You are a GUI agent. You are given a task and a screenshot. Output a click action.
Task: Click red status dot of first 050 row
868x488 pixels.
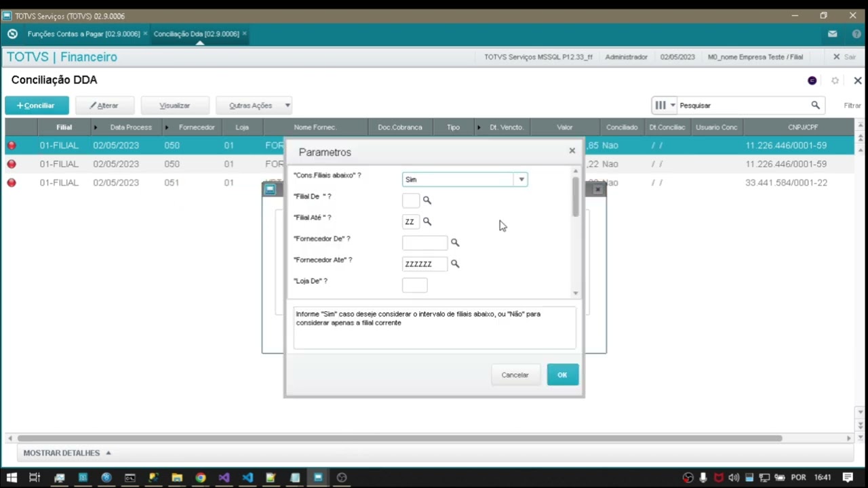coord(12,145)
